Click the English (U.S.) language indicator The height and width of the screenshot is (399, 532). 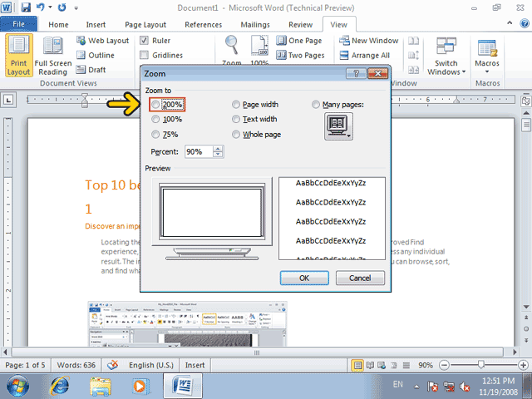tap(151, 365)
